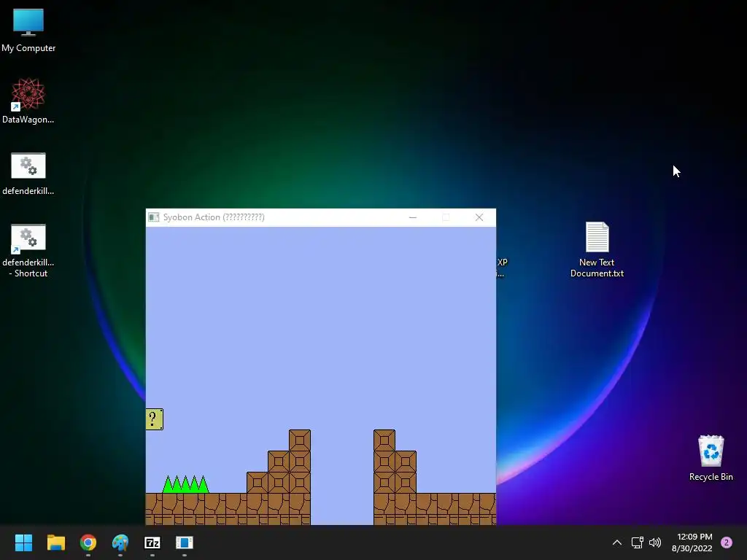Select the defenderkill - Shortcut icon
The image size is (747, 560).
coord(28,251)
